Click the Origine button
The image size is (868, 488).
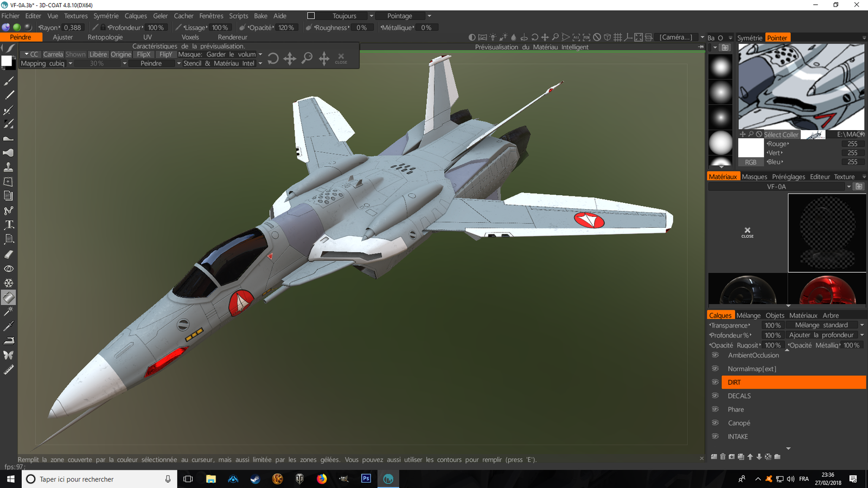point(121,54)
